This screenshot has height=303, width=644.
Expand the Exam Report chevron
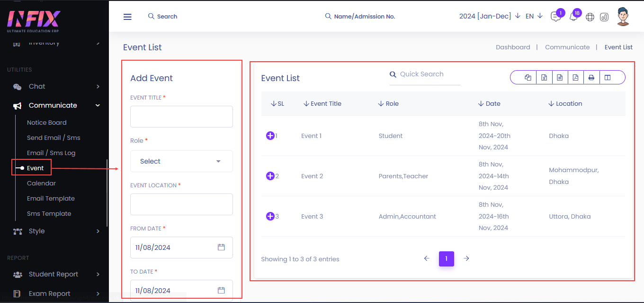tap(98, 294)
